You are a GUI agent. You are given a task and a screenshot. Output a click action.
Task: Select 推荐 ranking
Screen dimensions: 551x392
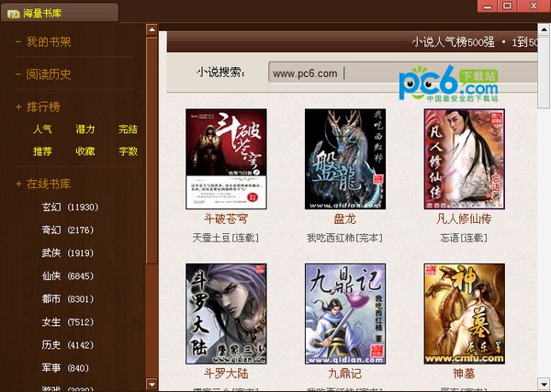(x=42, y=151)
